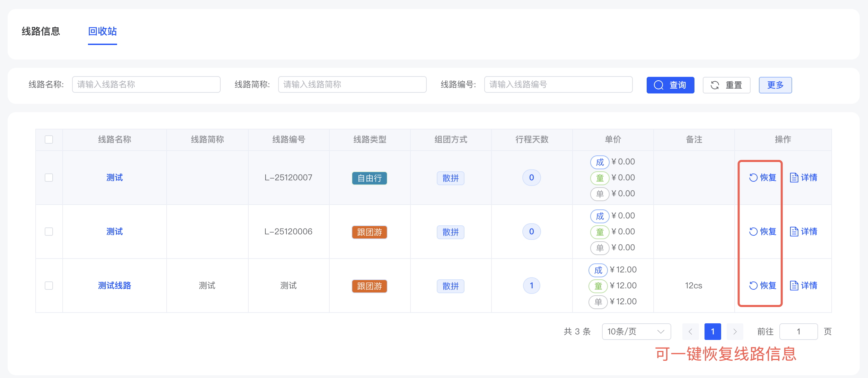Click the magnifier icon on the 查询 button
This screenshot has width=868, height=378.
(658, 85)
